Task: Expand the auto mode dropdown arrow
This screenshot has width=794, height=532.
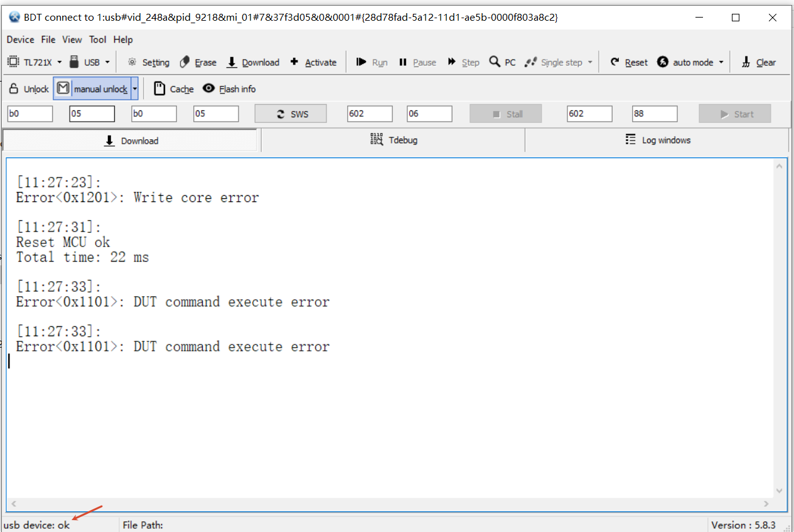Action: point(721,62)
